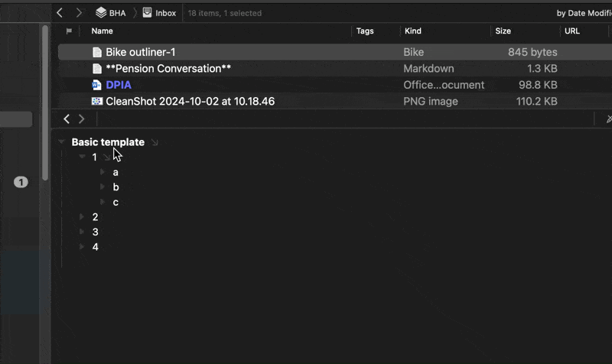Click outline row text 2
Viewport: 612px width, 364px height.
[x=95, y=217]
